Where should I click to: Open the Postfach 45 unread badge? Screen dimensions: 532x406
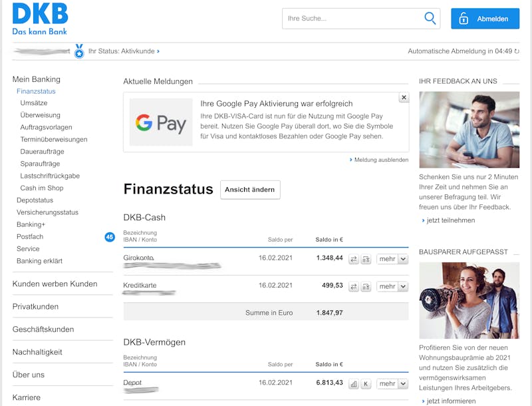(110, 237)
